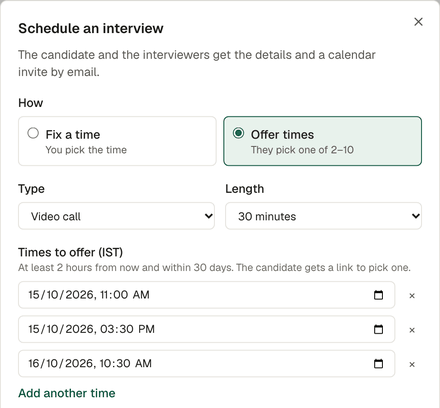Edit the 15/10/2026, 03:30 PM date field
440x408 pixels.
pos(207,329)
